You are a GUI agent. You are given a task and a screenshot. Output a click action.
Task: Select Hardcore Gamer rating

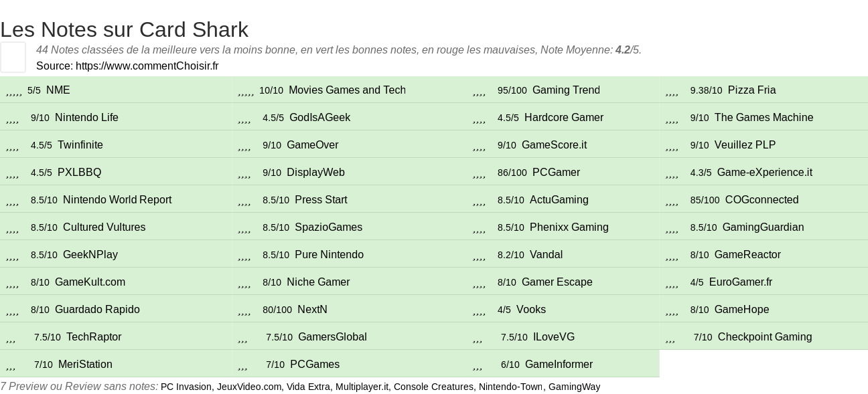click(563, 117)
